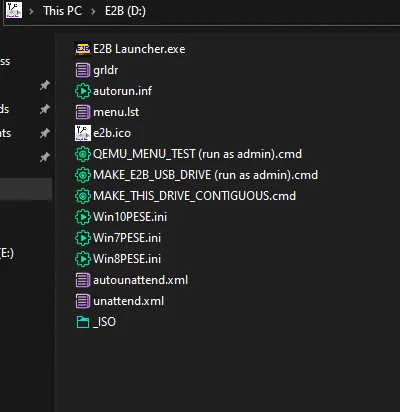Select the file name autounattend.xml
400x412 pixels.
click(x=140, y=280)
